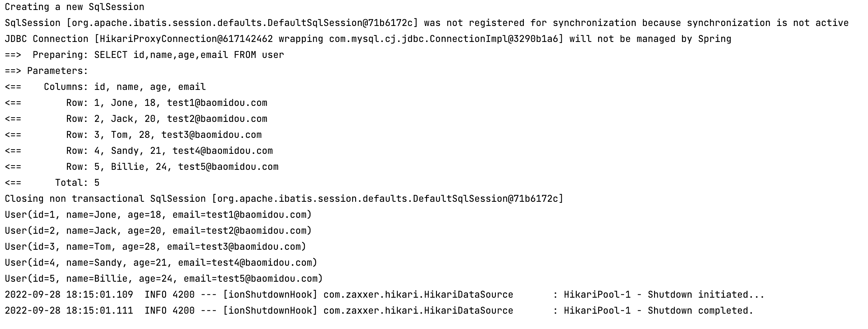Click the "Creating a new SqlSession" line
Screen dimensions: 868x329
pyautogui.click(x=75, y=7)
